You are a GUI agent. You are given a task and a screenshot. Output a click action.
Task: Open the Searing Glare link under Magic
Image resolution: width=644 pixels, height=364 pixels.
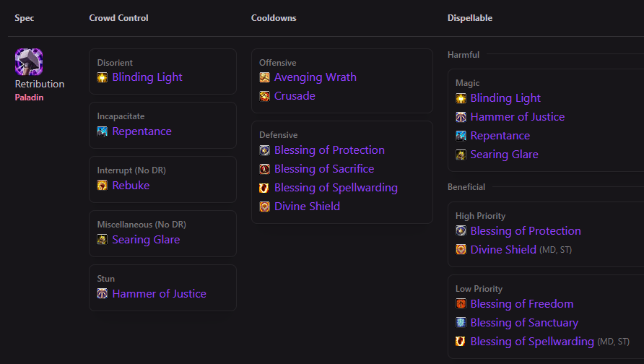504,155
